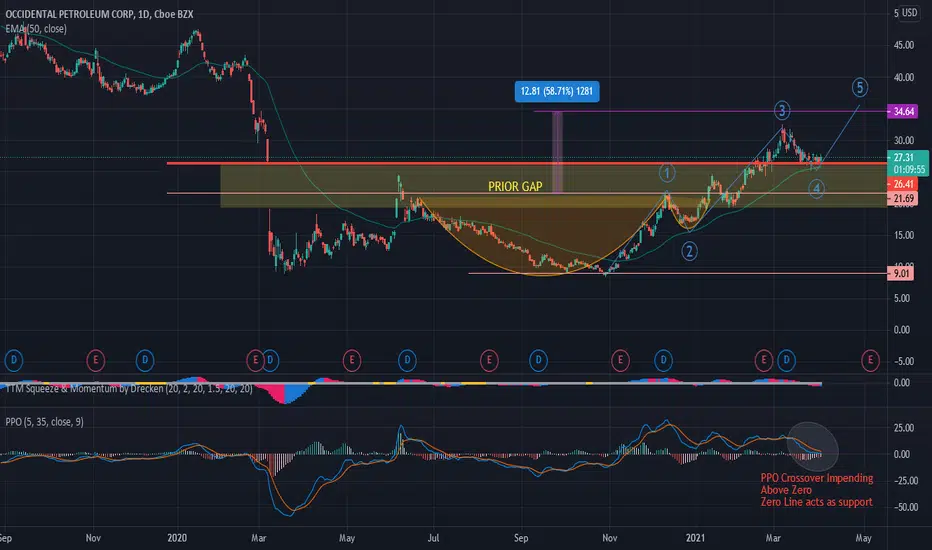Click the earnings marker for Aug 2020

[x=489, y=360]
